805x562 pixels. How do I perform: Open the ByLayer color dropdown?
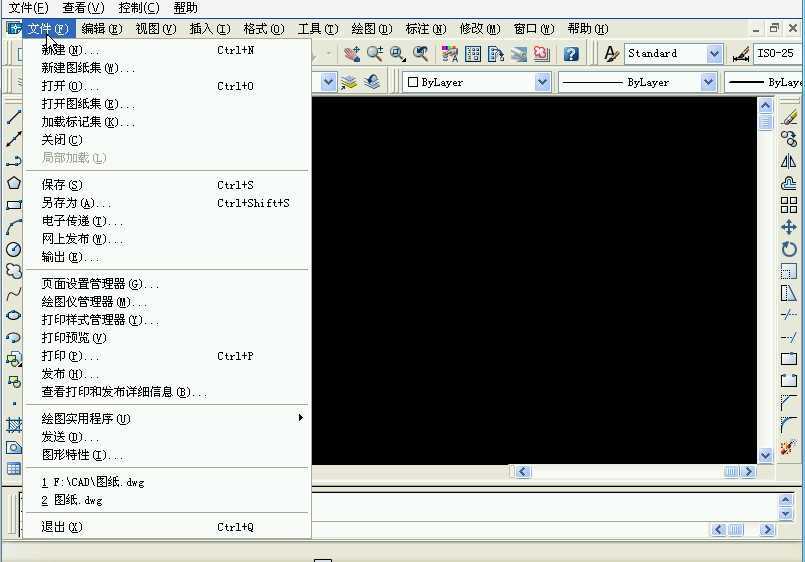click(542, 82)
